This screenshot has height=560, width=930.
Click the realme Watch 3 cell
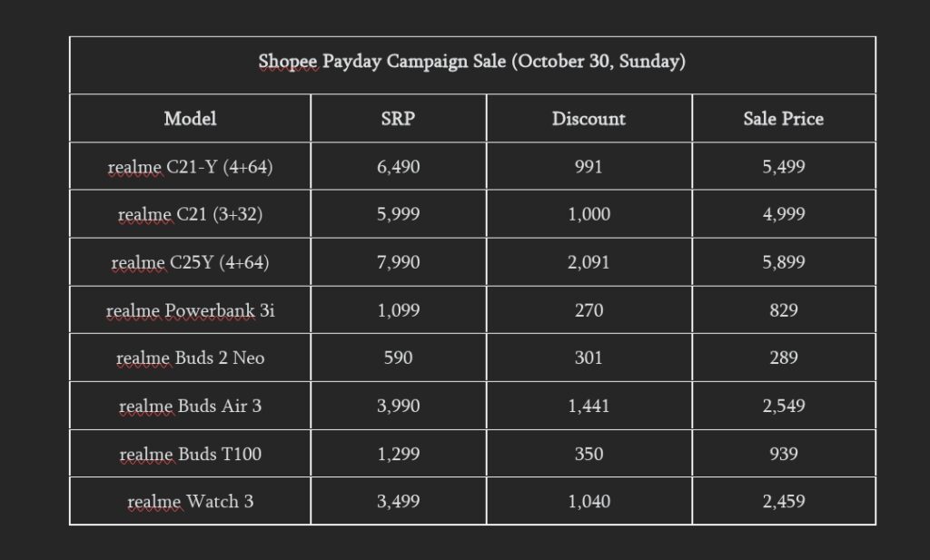pyautogui.click(x=191, y=501)
